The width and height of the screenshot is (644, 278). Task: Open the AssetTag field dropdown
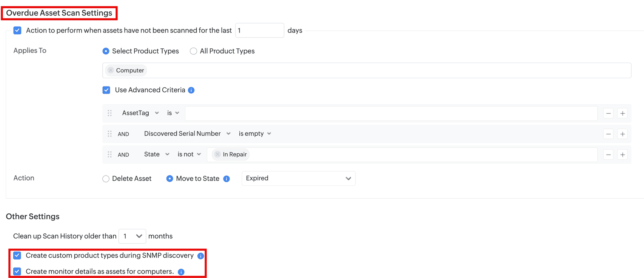[x=140, y=113]
